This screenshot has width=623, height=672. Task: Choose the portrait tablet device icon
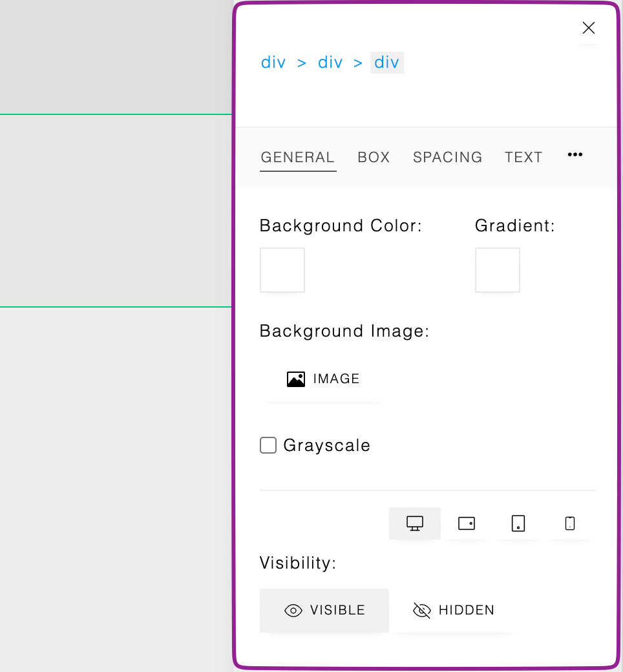(x=518, y=523)
